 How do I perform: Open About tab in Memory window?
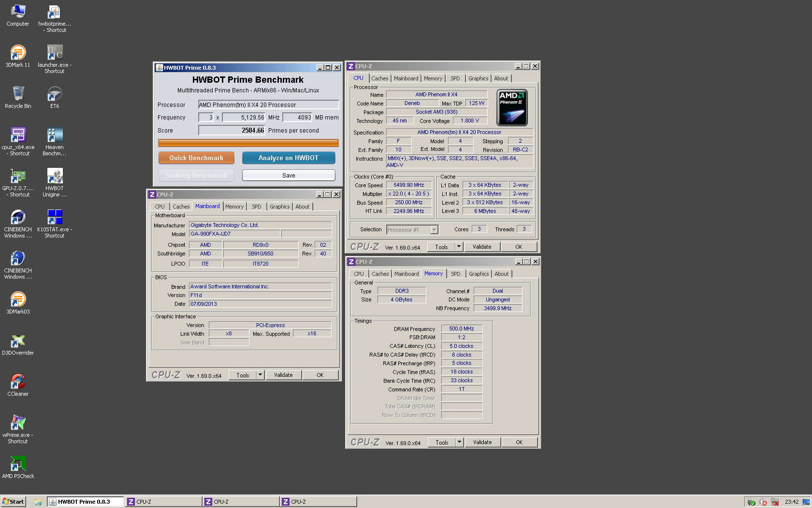[x=502, y=274]
